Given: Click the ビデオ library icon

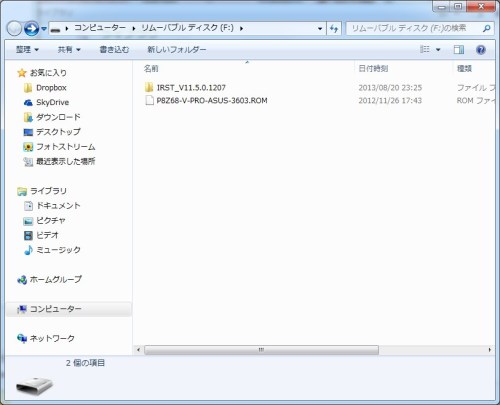Looking at the screenshot, I should pos(28,235).
